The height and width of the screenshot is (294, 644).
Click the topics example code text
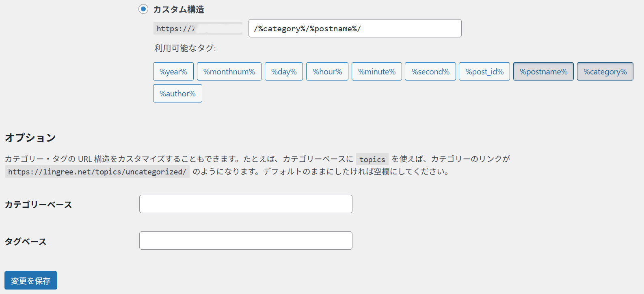tap(372, 159)
